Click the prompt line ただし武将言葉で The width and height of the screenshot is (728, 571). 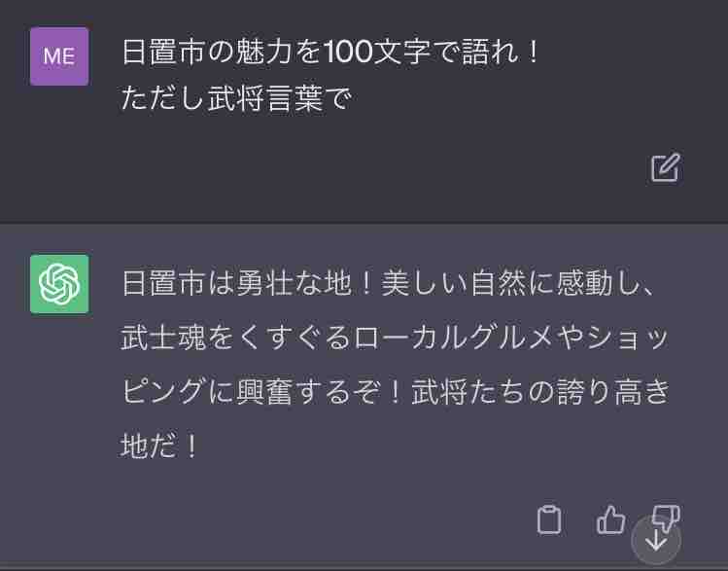coord(236,98)
